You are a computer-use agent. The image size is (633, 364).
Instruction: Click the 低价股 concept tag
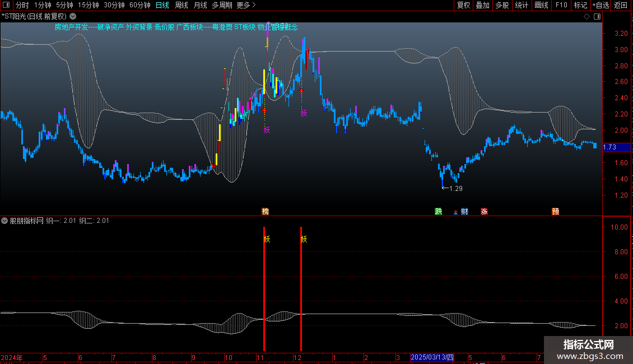coord(165,27)
